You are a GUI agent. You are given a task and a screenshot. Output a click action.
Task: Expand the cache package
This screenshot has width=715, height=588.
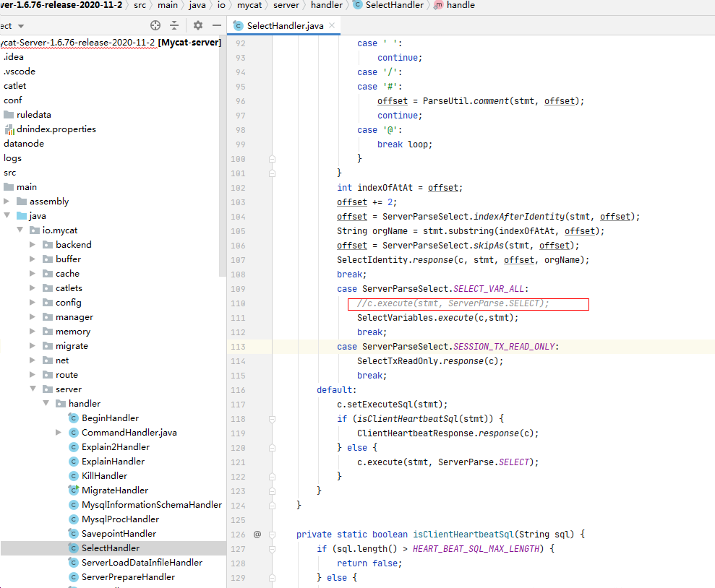point(33,273)
